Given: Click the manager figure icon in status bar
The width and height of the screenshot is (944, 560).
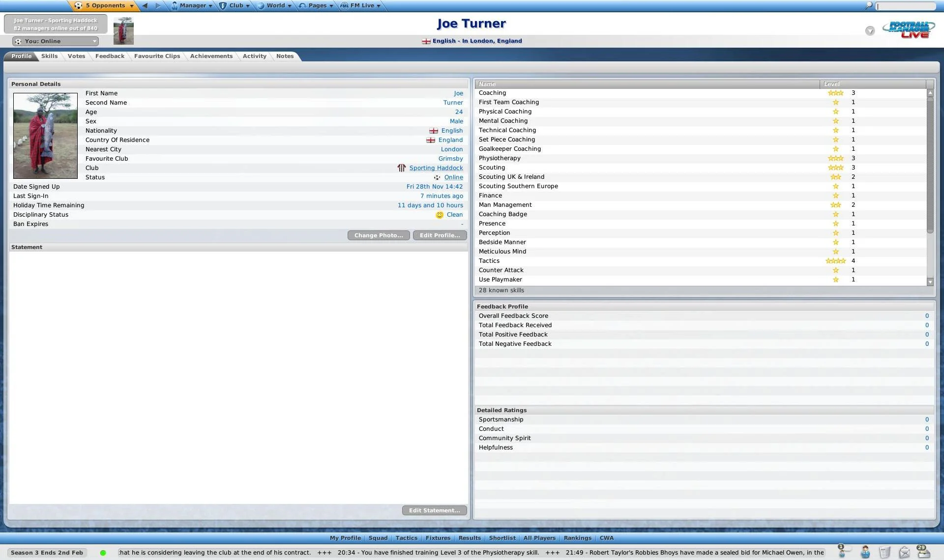Looking at the screenshot, I should point(864,552).
